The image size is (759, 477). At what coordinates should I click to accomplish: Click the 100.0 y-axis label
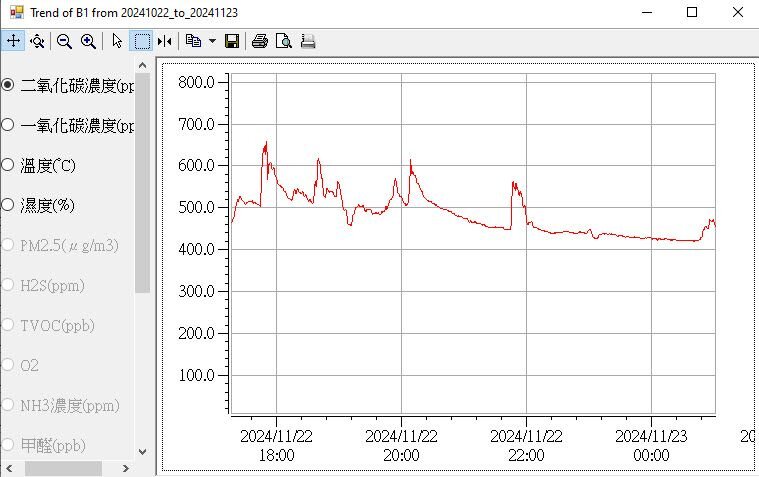click(196, 375)
